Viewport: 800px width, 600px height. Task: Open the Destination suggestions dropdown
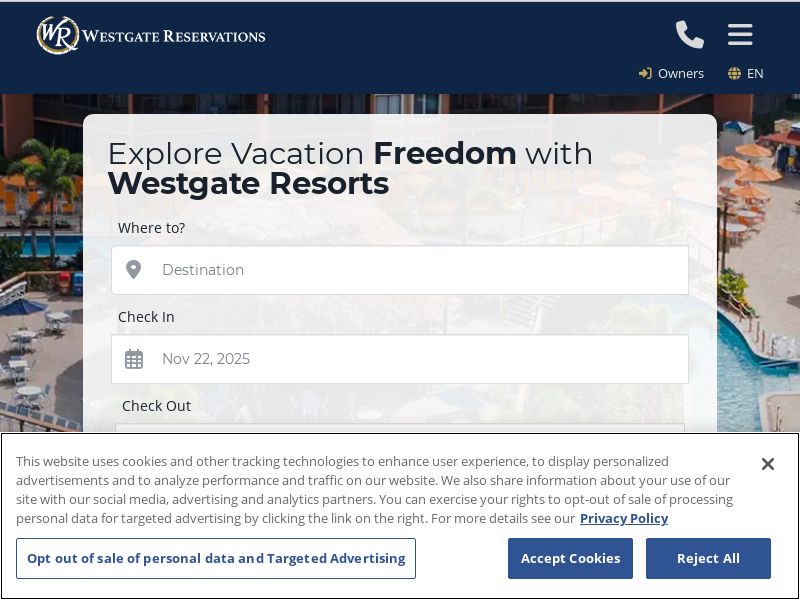click(400, 270)
